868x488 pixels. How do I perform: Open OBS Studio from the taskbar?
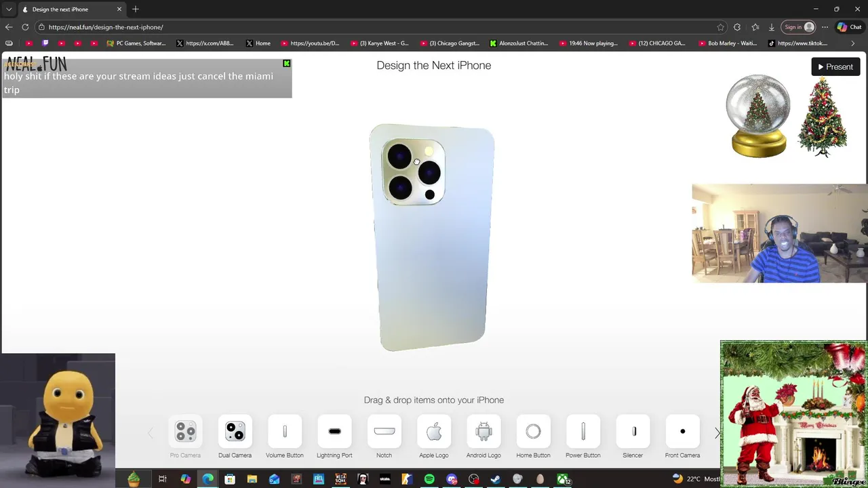click(x=474, y=479)
